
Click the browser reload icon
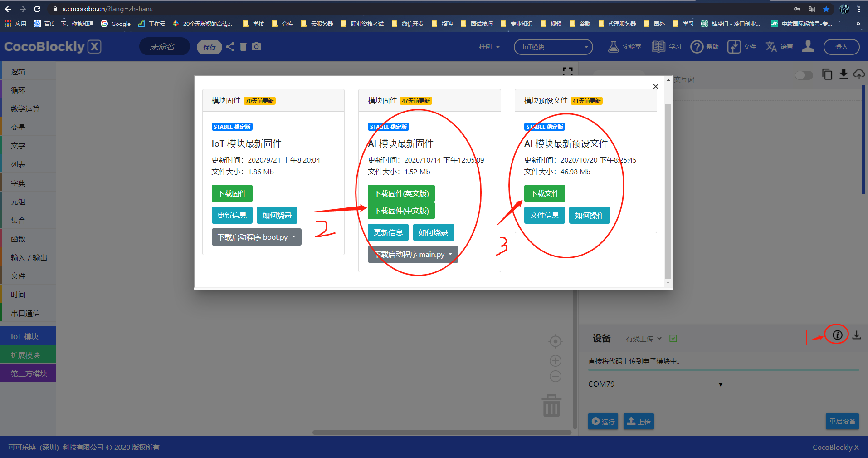point(37,9)
